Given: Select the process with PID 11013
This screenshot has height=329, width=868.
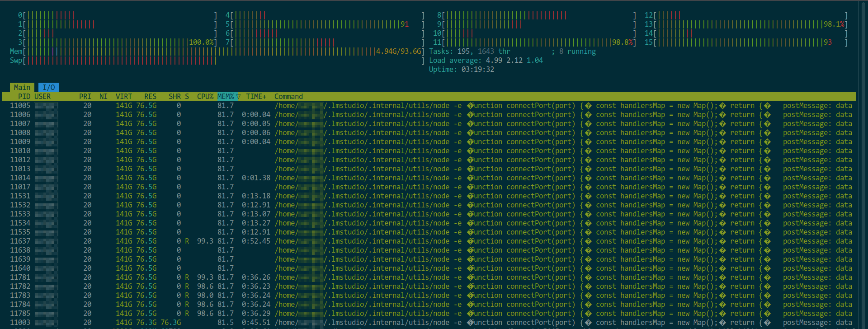Looking at the screenshot, I should (429, 169).
